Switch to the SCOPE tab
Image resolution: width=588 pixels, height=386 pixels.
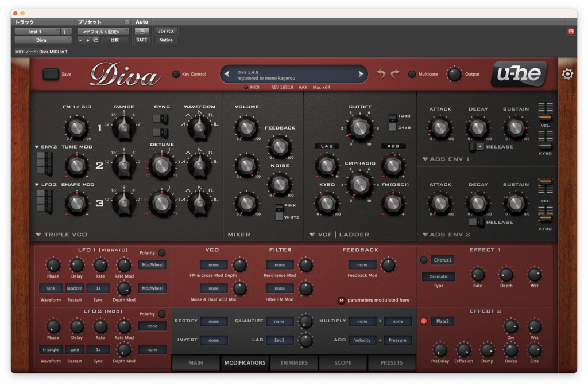point(343,363)
